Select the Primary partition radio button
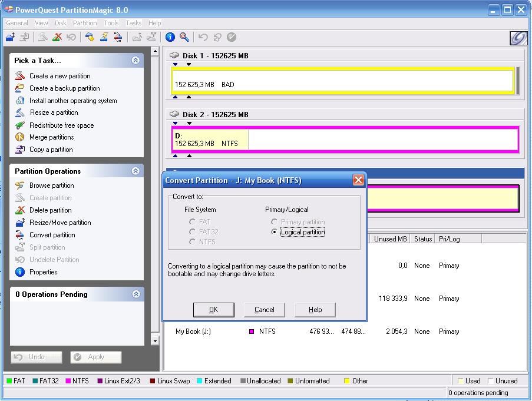Image resolution: width=532 pixels, height=401 pixels. click(x=274, y=221)
